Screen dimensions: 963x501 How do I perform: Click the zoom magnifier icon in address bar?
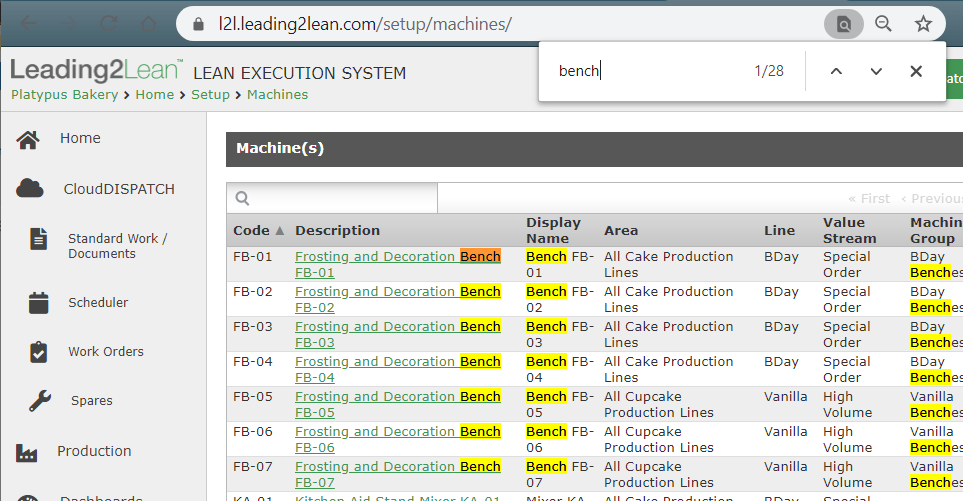pos(883,24)
